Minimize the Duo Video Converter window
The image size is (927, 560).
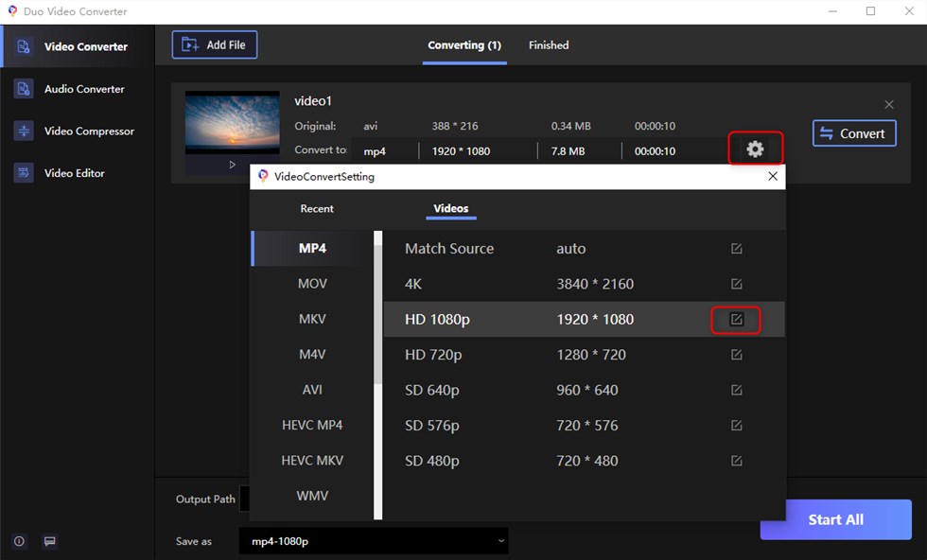coord(832,11)
